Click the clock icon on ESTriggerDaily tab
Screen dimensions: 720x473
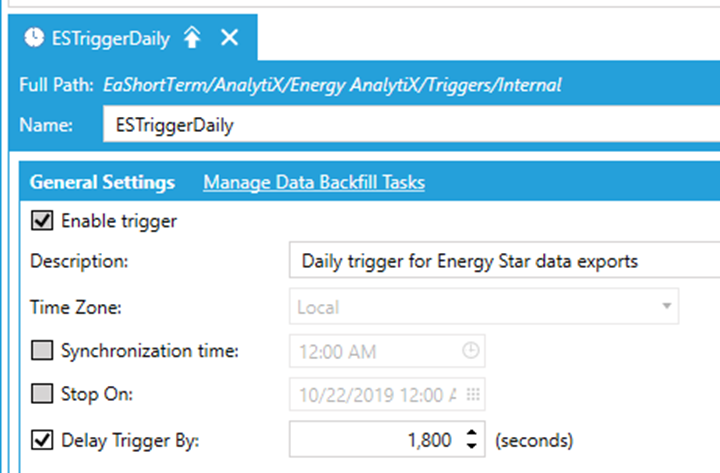coord(34,38)
